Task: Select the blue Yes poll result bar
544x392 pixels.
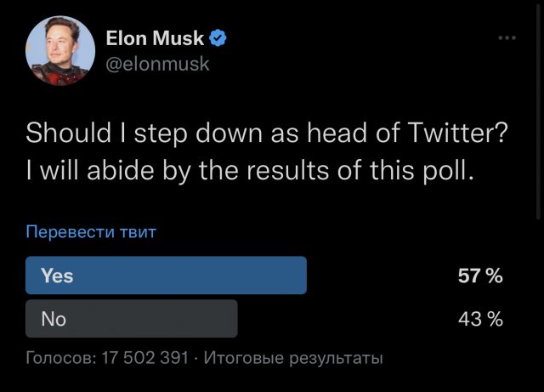Action: tap(167, 276)
